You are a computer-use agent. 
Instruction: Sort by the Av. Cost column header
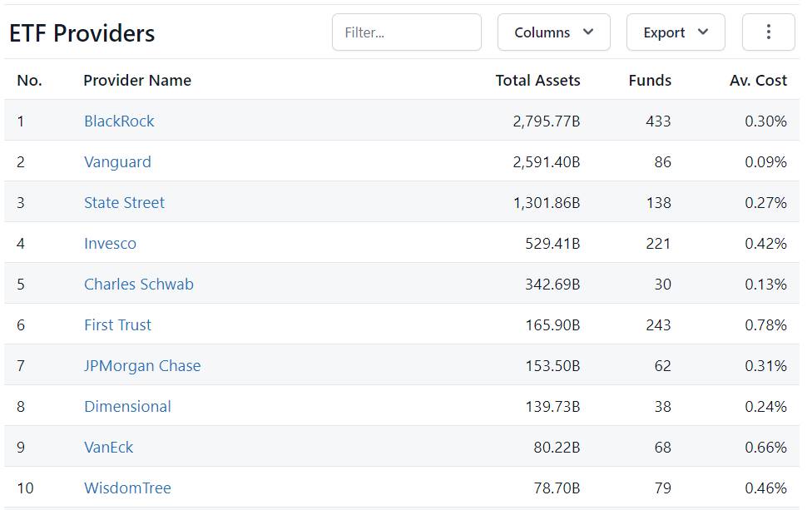click(x=758, y=80)
